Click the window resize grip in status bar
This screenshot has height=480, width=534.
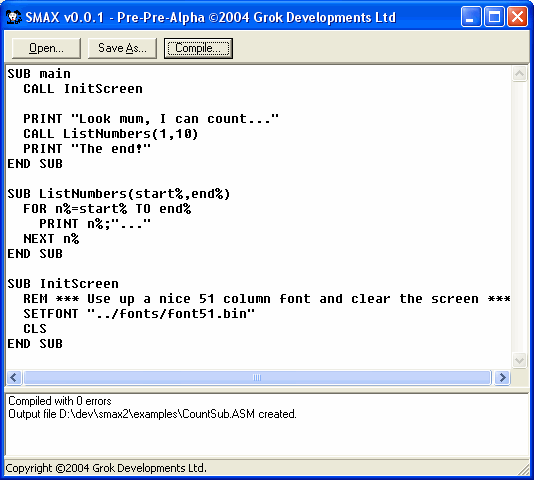pyautogui.click(x=523, y=470)
